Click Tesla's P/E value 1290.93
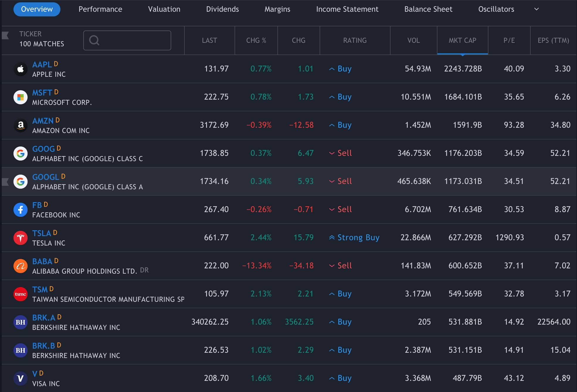This screenshot has height=392, width=577. (510, 238)
